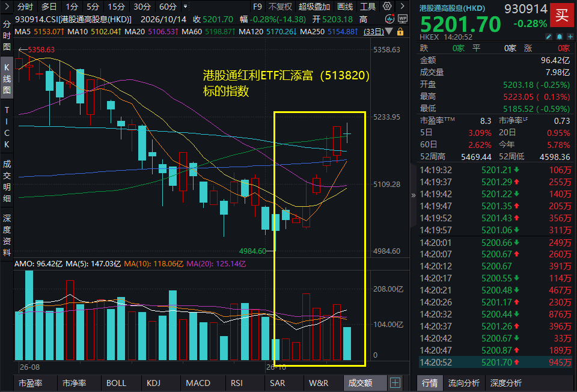Viewport: 577px width, 392px height.
Task: Open the 画线 drawing tools
Action: tap(345, 7)
